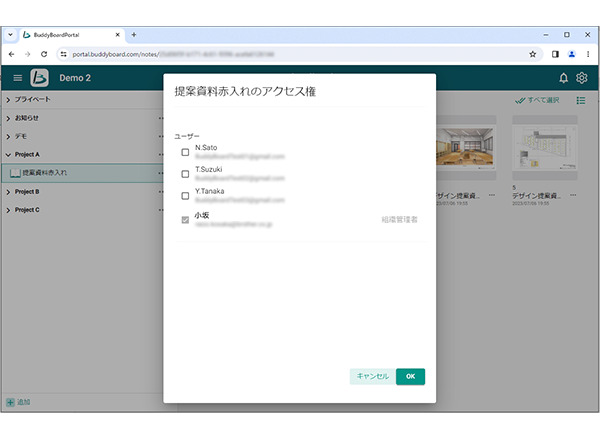Screen dimensions: 600x439
Task: Click the BuddyBoard logo icon
Action: pos(39,78)
